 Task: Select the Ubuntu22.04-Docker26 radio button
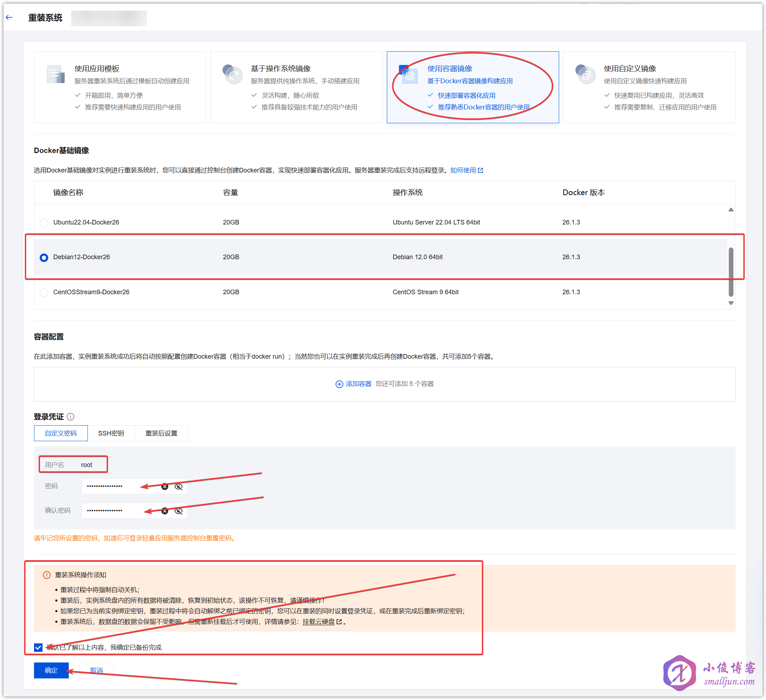click(44, 223)
